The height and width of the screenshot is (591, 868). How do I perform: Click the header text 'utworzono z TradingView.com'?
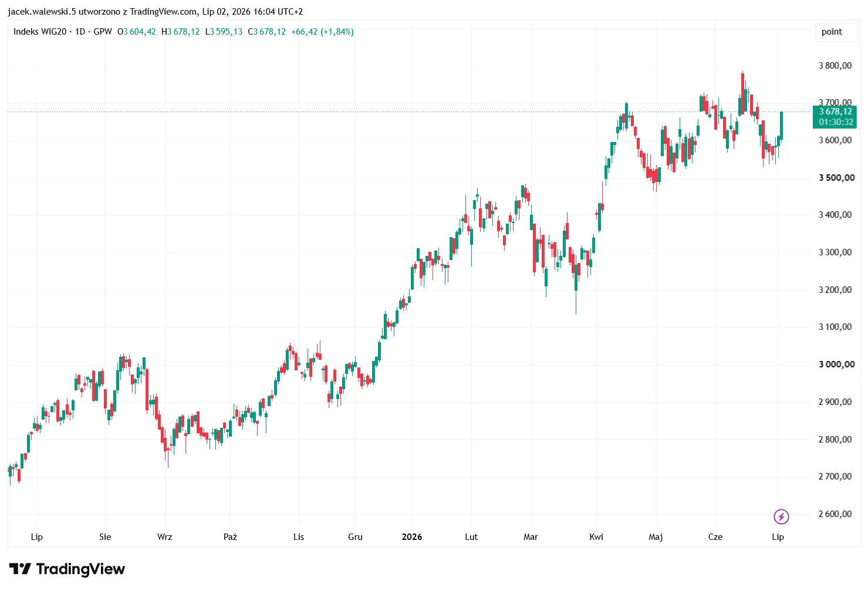(138, 12)
